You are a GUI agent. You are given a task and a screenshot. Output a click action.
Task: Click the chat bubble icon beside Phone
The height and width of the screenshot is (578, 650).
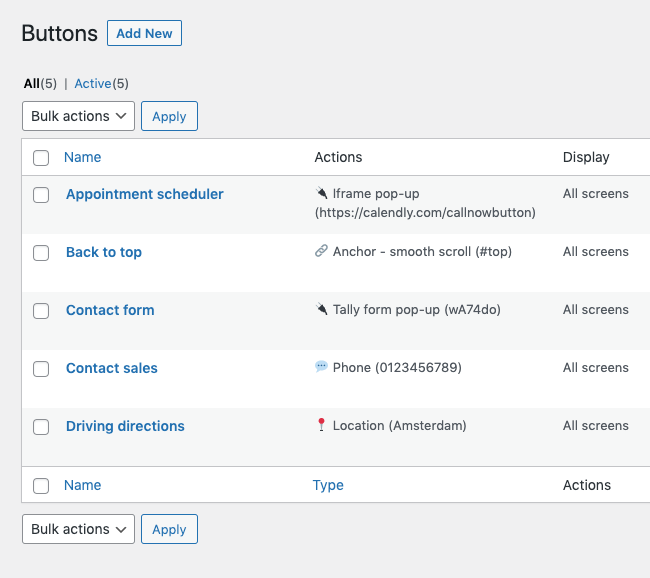click(321, 367)
